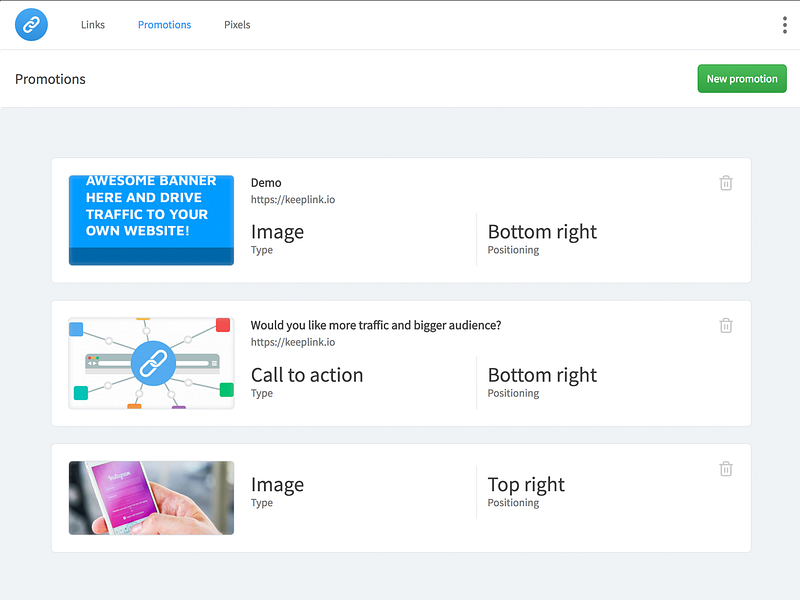Delete the Call to action promotion

coord(726,325)
